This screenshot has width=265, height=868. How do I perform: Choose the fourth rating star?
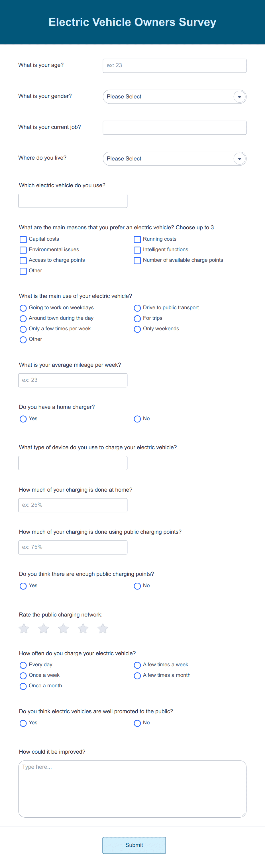click(83, 628)
